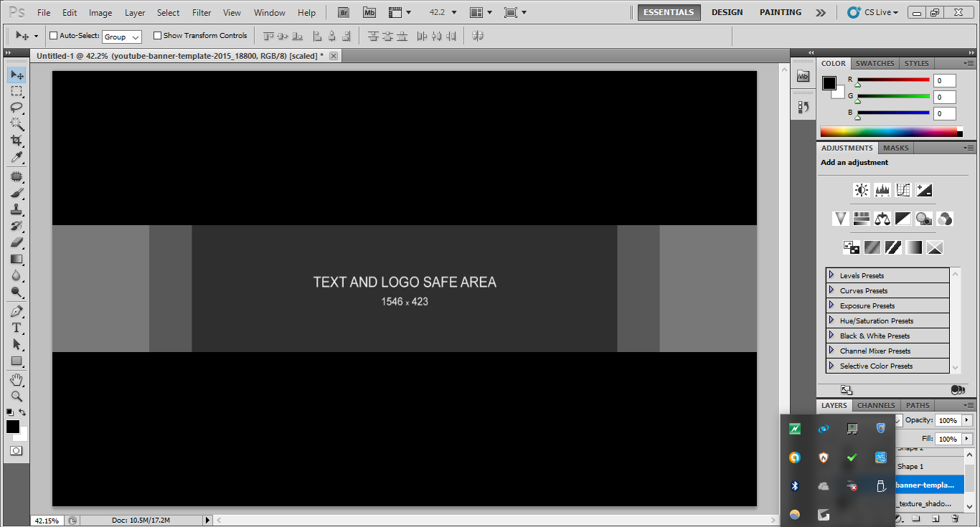The image size is (980, 527).
Task: Add a Brightness/Contrast adjustment
Action: tap(861, 190)
